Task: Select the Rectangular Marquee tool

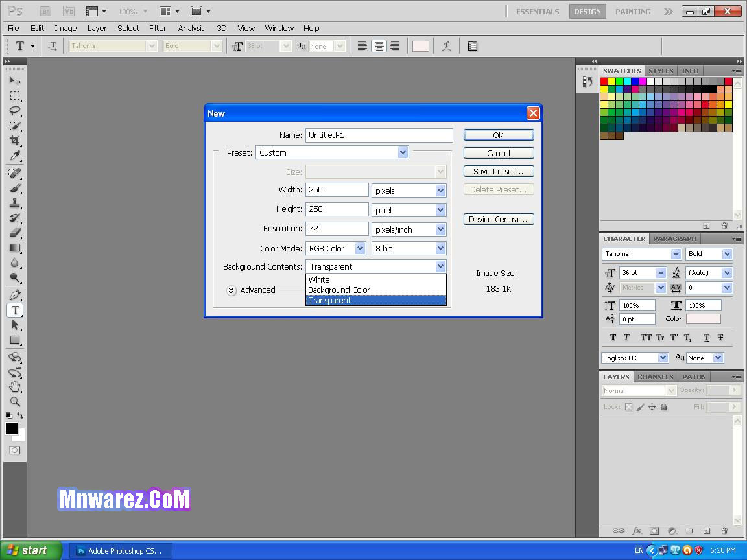Action: point(15,96)
